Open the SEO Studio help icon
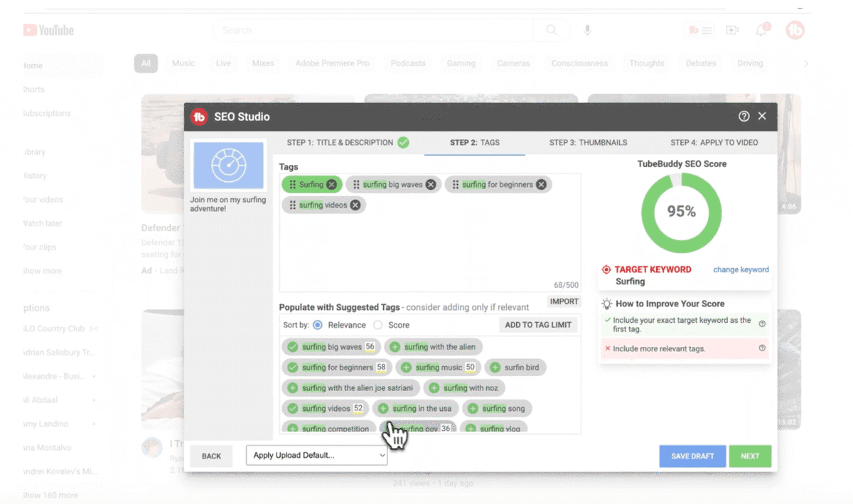The height and width of the screenshot is (504, 853). click(744, 117)
